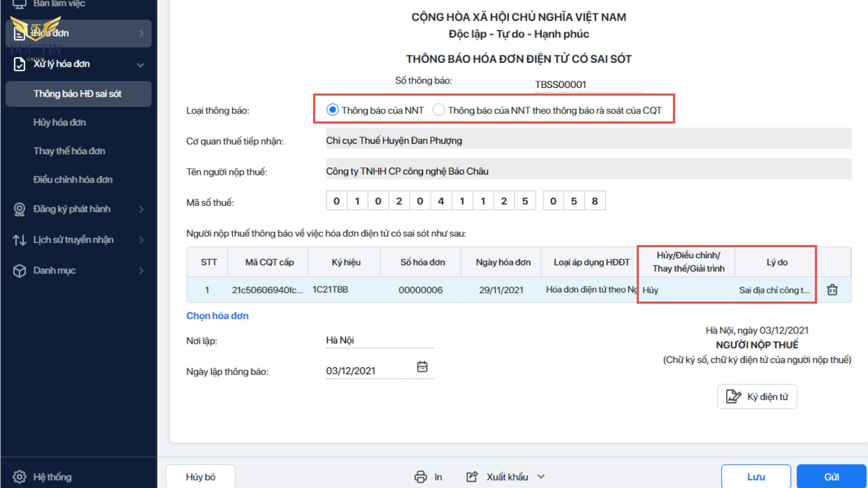Click the printer icon beside In
Image resolution: width=868 pixels, height=488 pixels.
(x=420, y=477)
